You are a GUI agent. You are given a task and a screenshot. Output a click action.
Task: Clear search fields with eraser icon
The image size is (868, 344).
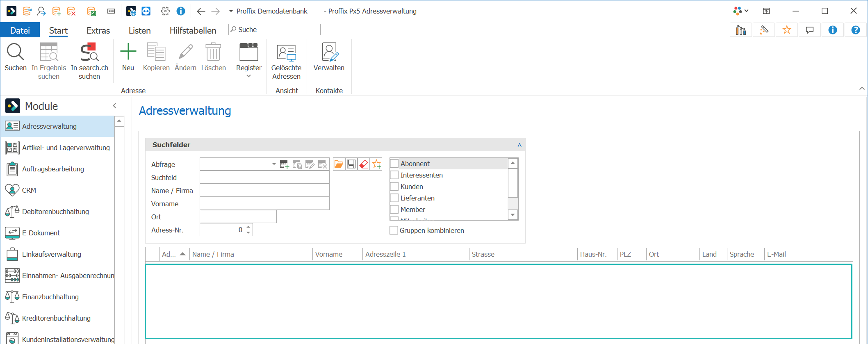(x=364, y=164)
